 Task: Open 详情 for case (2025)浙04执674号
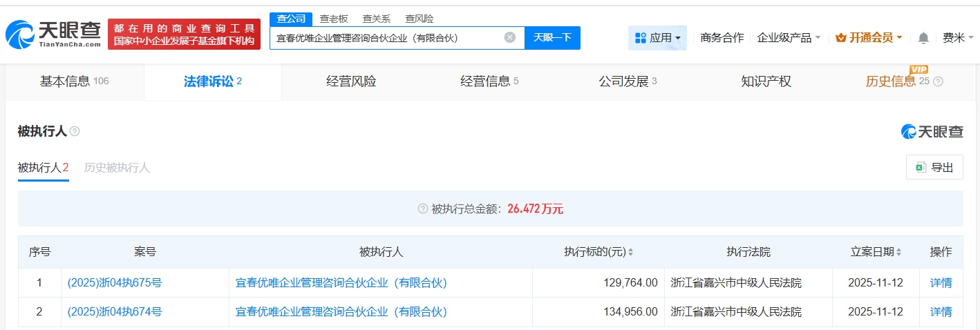pyautogui.click(x=941, y=312)
